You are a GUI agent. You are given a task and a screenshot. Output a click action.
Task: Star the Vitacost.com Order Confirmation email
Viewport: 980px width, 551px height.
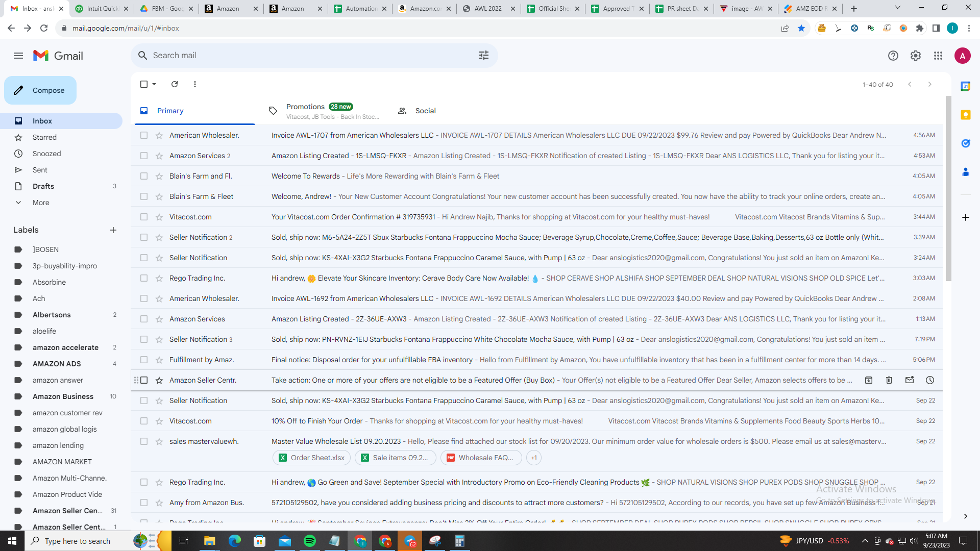[159, 217]
